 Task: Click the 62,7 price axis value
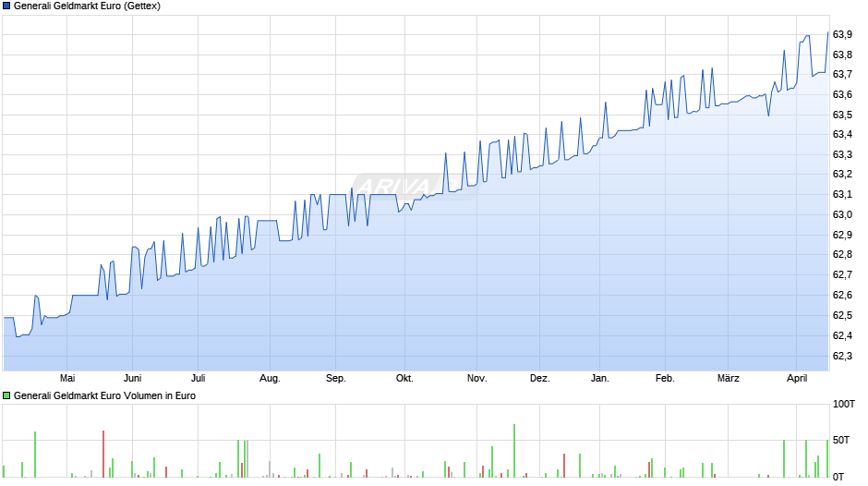(842, 274)
